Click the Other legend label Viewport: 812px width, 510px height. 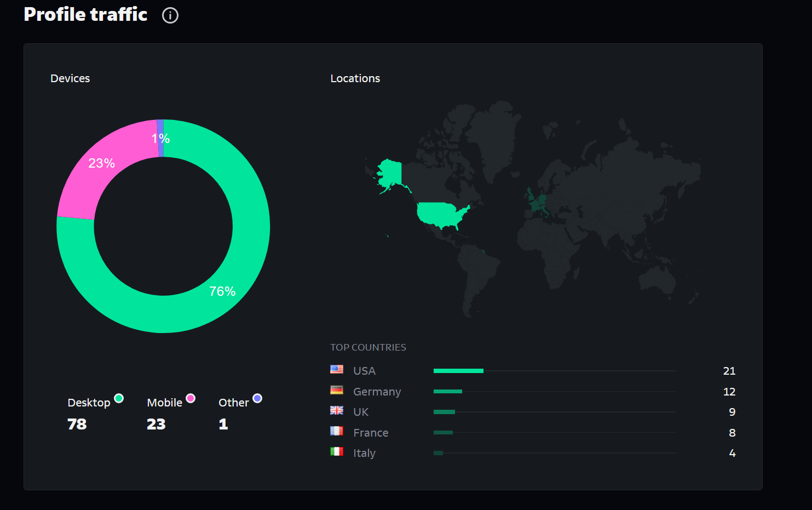pyautogui.click(x=234, y=403)
